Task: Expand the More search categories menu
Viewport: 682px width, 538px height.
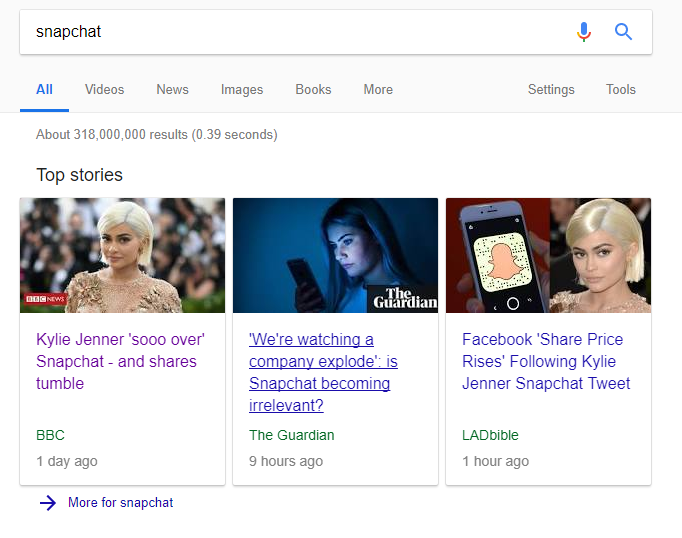Action: (x=378, y=90)
